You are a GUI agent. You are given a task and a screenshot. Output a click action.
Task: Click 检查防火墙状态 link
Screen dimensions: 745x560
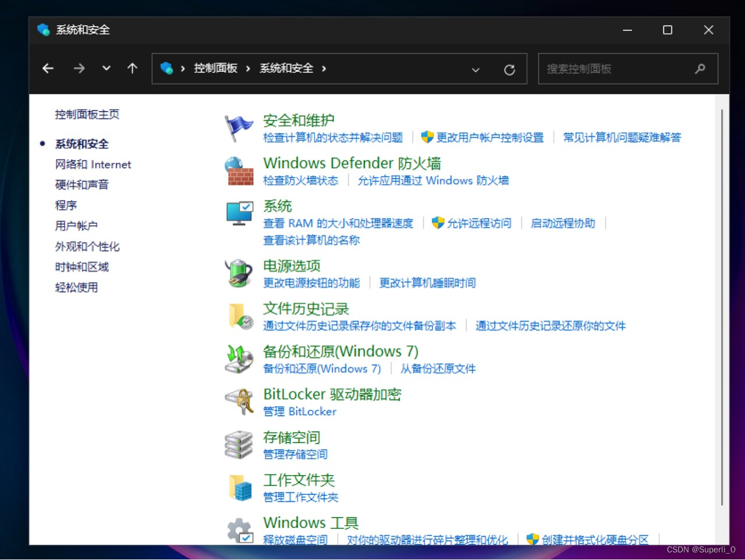pyautogui.click(x=300, y=180)
